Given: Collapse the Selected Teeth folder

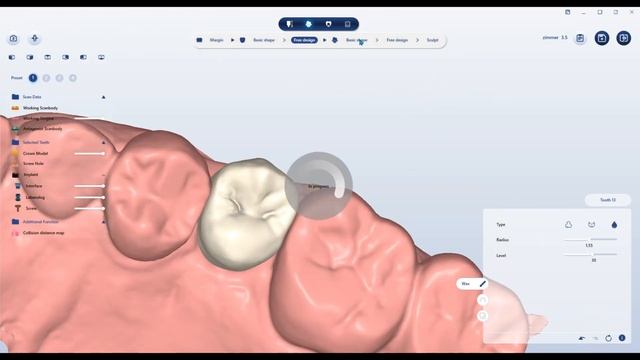Looking at the screenshot, I should point(103,142).
